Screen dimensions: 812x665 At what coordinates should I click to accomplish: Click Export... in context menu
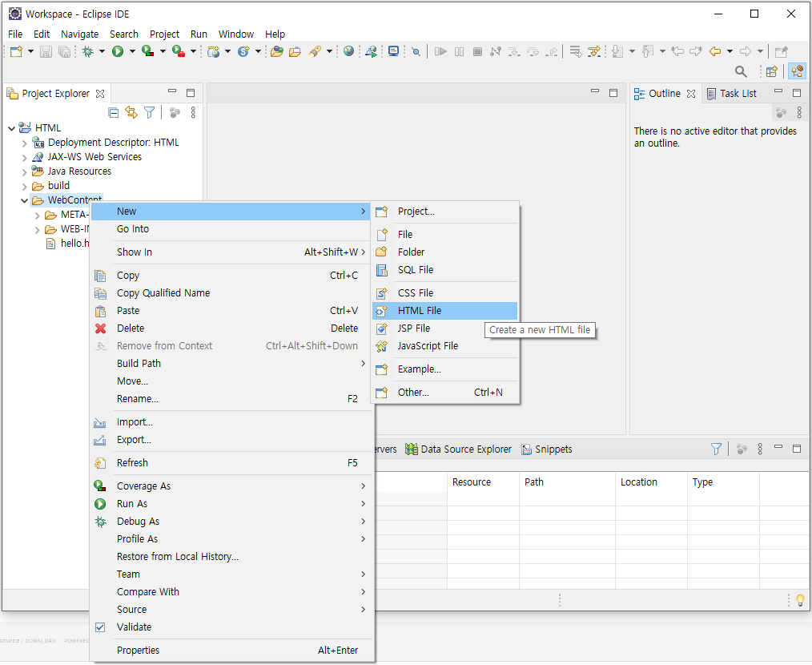point(232,440)
